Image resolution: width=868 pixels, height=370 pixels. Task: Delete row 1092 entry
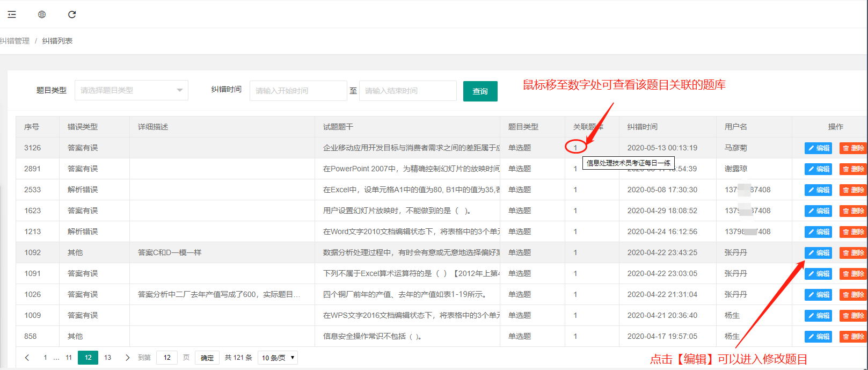pos(853,253)
